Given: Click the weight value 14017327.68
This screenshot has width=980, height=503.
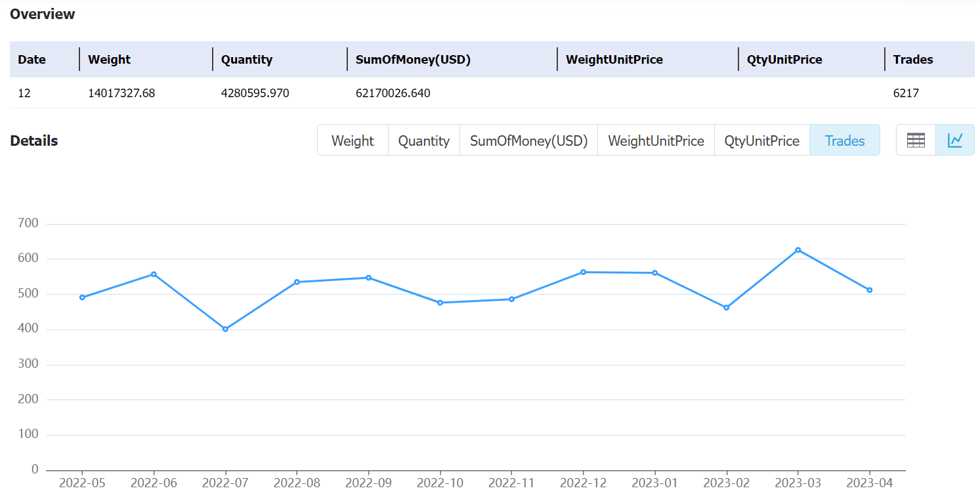Looking at the screenshot, I should point(121,93).
